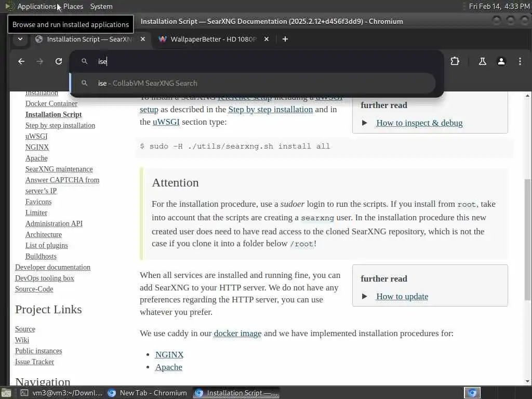The image size is (532, 399).
Task: Open the Wiki project link
Action: pyautogui.click(x=22, y=340)
